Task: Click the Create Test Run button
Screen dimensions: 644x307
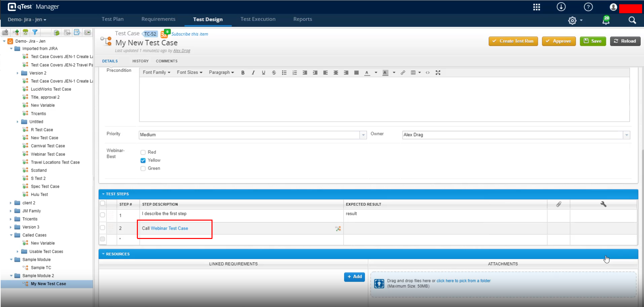Action: pos(513,41)
